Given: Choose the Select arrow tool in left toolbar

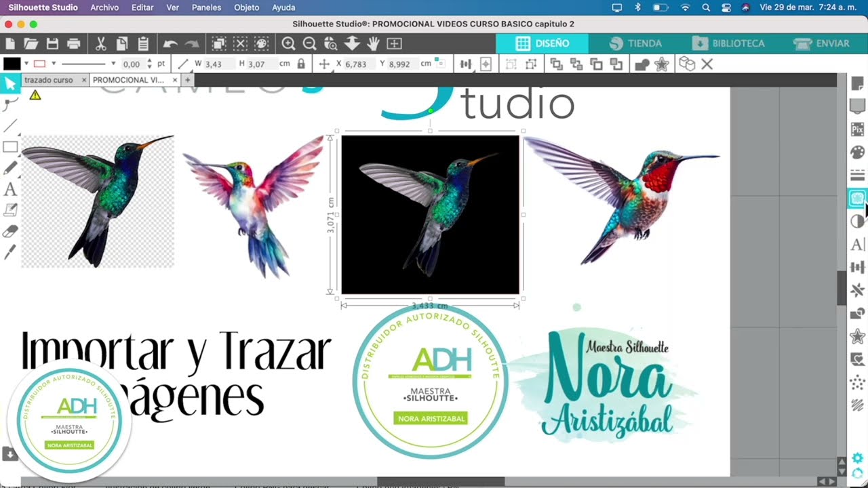Looking at the screenshot, I should (x=10, y=85).
